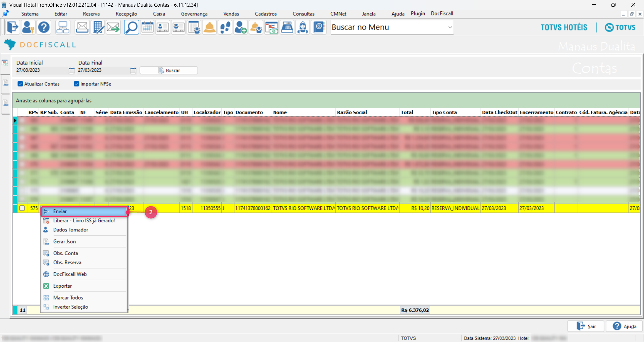Sort by the Razão Social column header
644x342 pixels.
(367, 112)
